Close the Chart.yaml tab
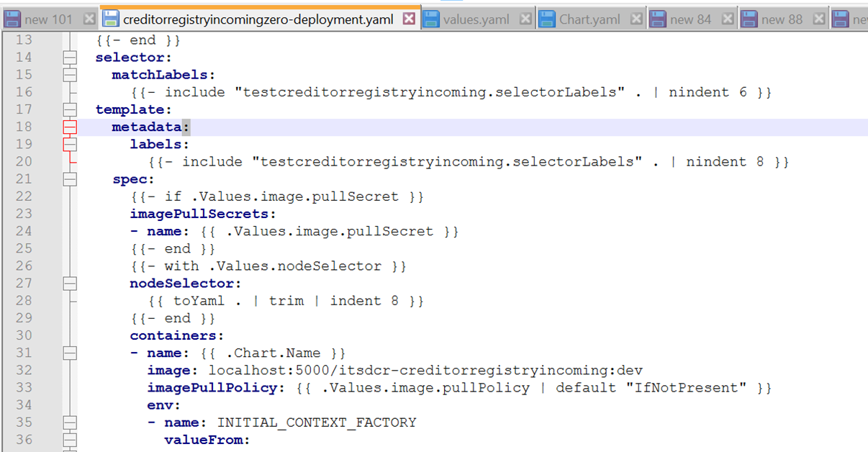The image size is (868, 452). tap(636, 19)
